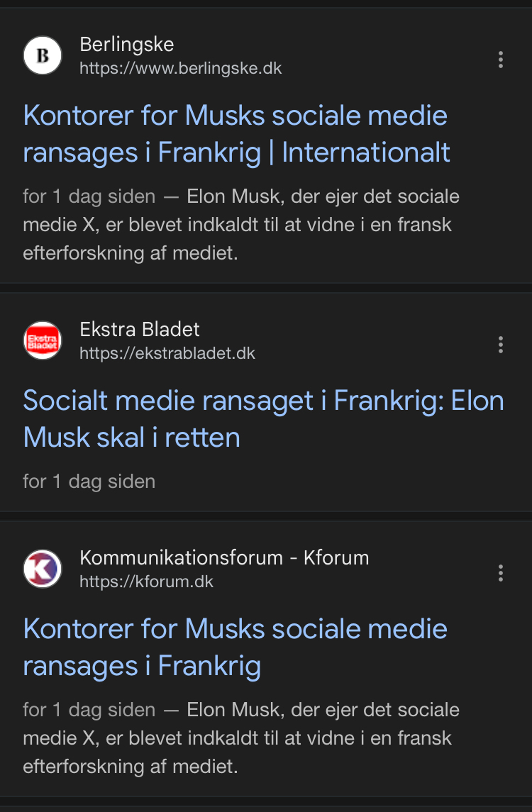
Task: Click the https://kforum.dk URL
Action: click(146, 582)
